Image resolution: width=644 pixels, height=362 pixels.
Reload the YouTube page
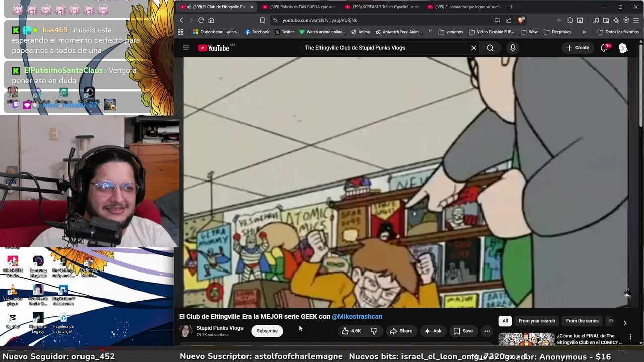coord(201,20)
